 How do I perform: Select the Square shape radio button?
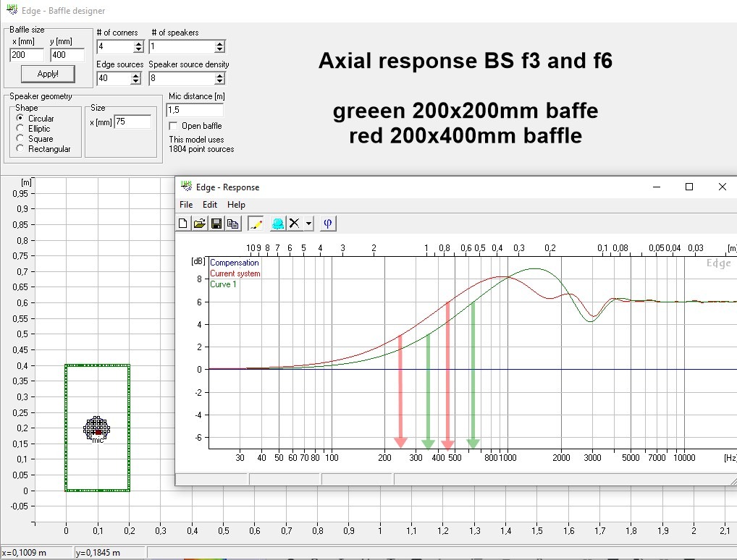[20, 138]
